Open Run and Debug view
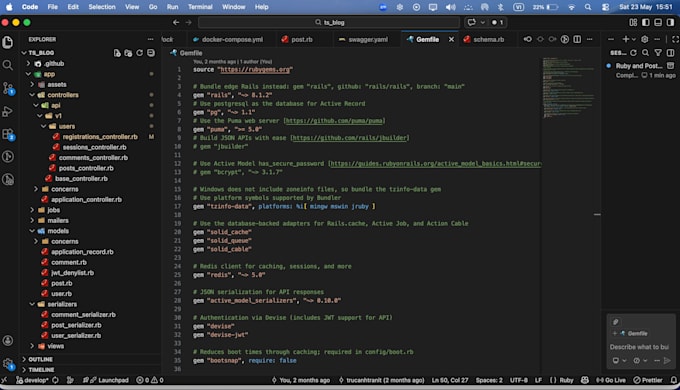 8,111
